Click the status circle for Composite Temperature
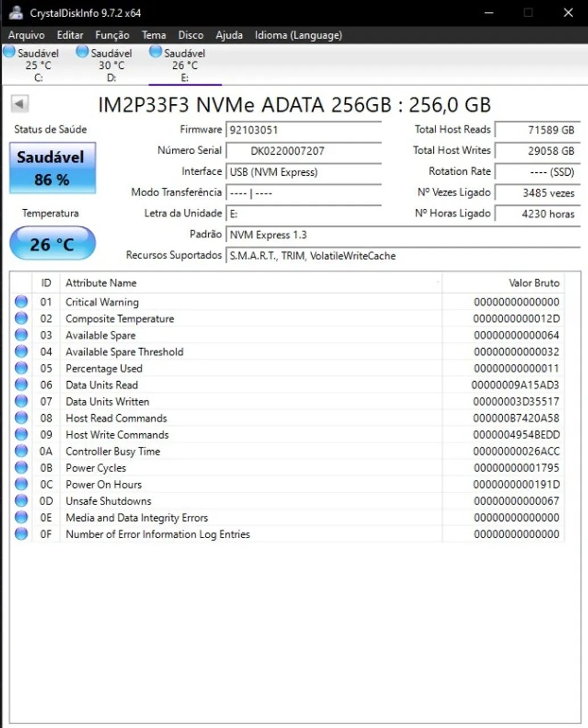This screenshot has height=728, width=588. coord(22,318)
